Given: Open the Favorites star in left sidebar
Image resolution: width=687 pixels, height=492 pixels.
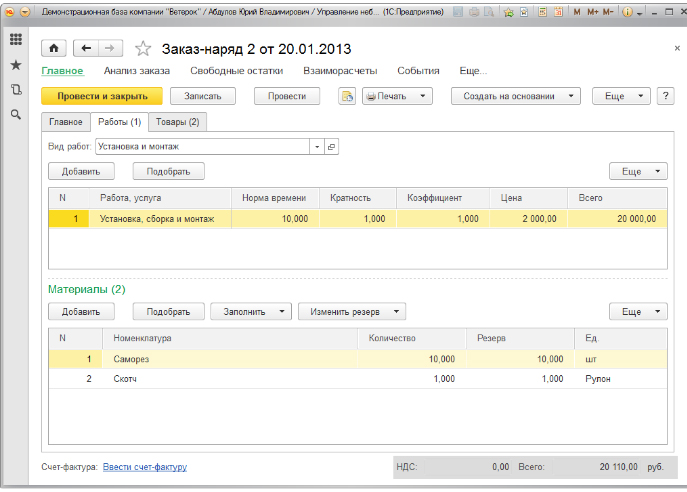Looking at the screenshot, I should tap(15, 65).
